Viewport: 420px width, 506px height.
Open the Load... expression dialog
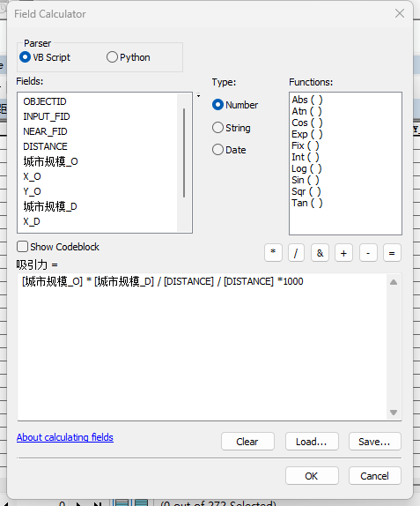coord(312,442)
